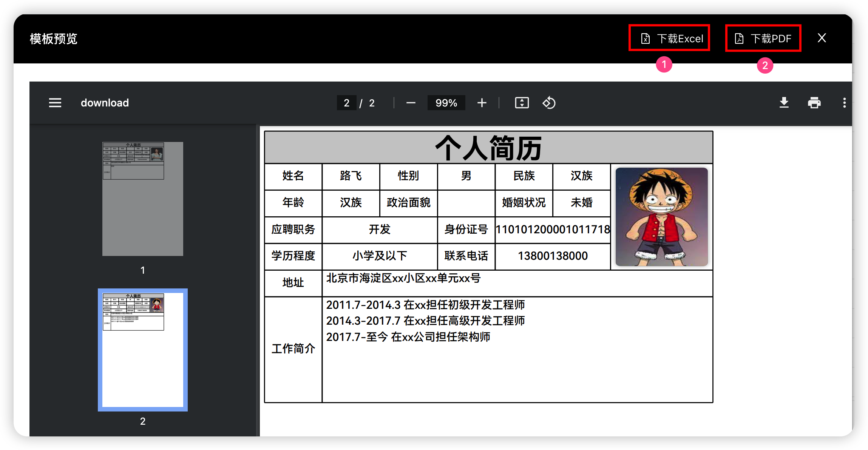The width and height of the screenshot is (868, 450).
Task: Click the 下载PDF button
Action: tap(763, 38)
